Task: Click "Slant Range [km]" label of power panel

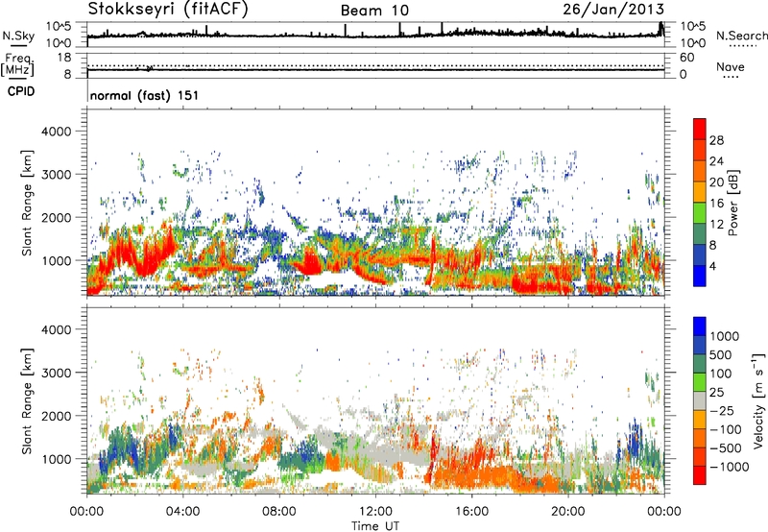Action: coord(27,203)
